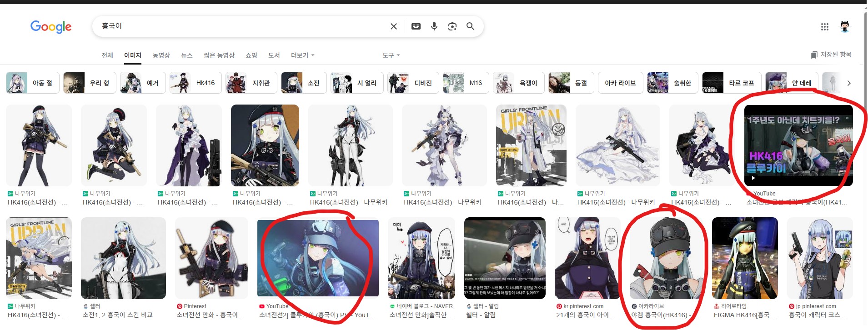Click the 아카라이브 source label
The width and height of the screenshot is (868, 330).
651,306
